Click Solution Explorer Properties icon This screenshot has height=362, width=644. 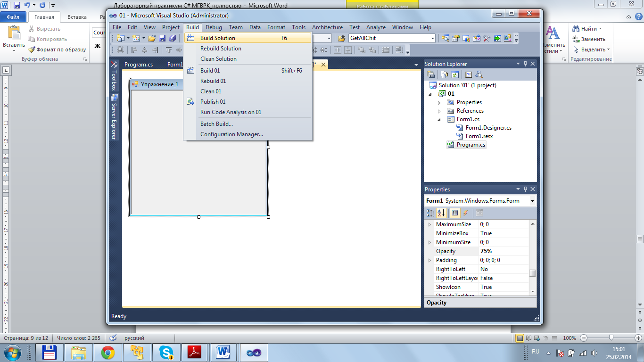tap(431, 74)
